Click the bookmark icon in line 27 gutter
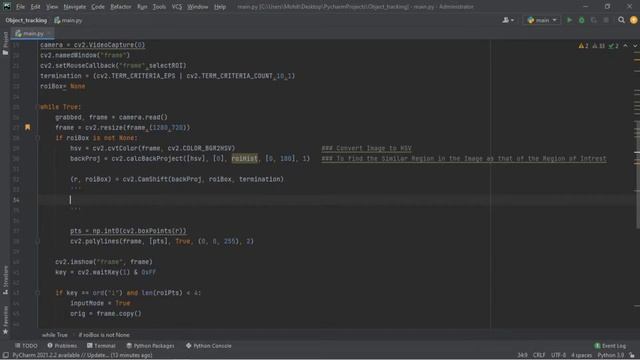640x360 pixels. pyautogui.click(x=27, y=127)
